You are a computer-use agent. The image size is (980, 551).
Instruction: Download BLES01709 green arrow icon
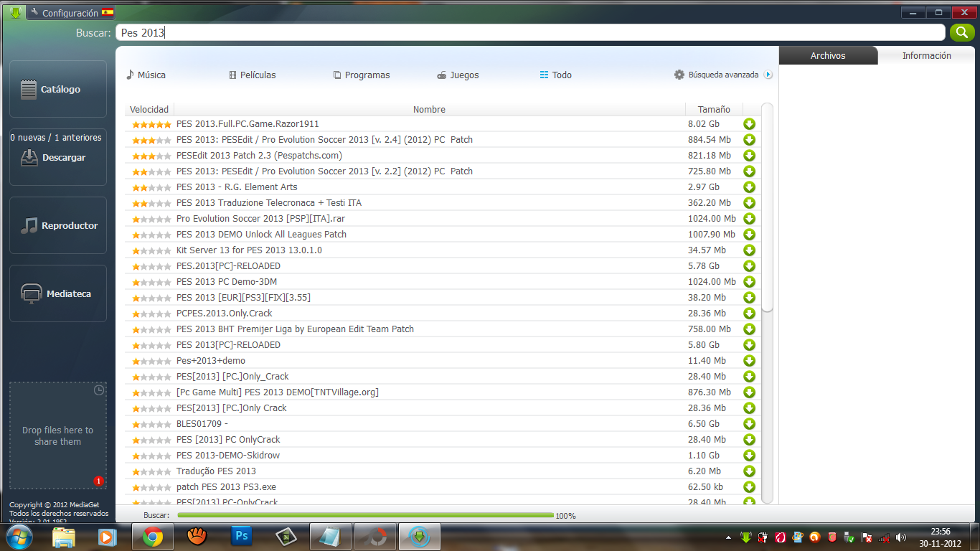[750, 424]
